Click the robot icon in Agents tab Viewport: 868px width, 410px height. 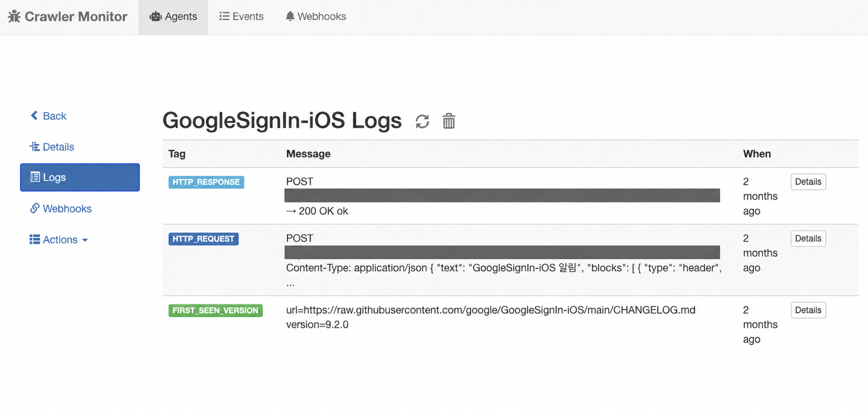(x=156, y=16)
